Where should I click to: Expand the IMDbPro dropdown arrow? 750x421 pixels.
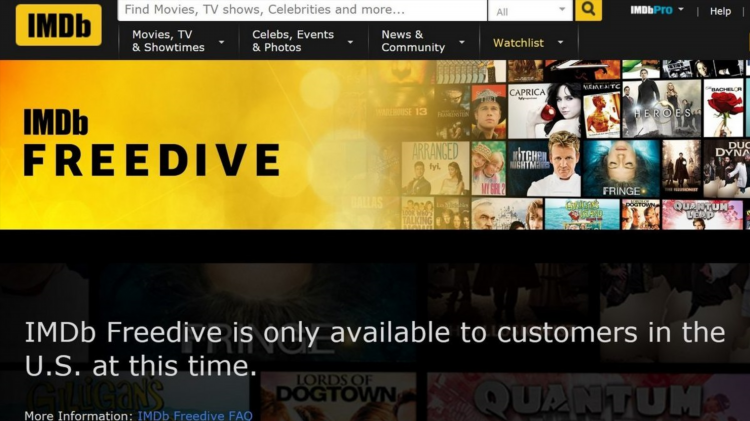(x=681, y=9)
